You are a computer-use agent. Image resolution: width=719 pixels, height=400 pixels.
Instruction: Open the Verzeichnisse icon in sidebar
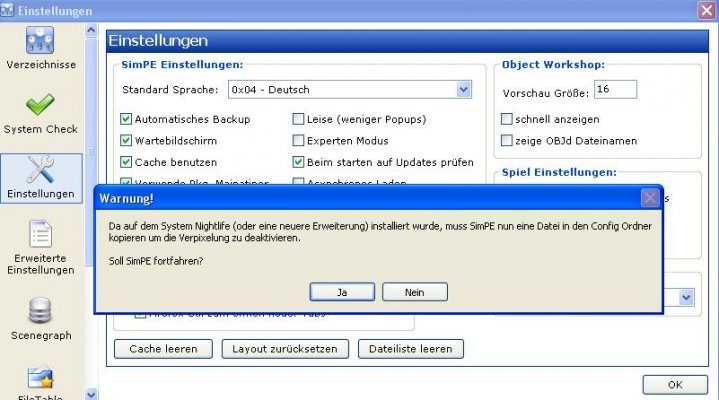click(x=40, y=40)
